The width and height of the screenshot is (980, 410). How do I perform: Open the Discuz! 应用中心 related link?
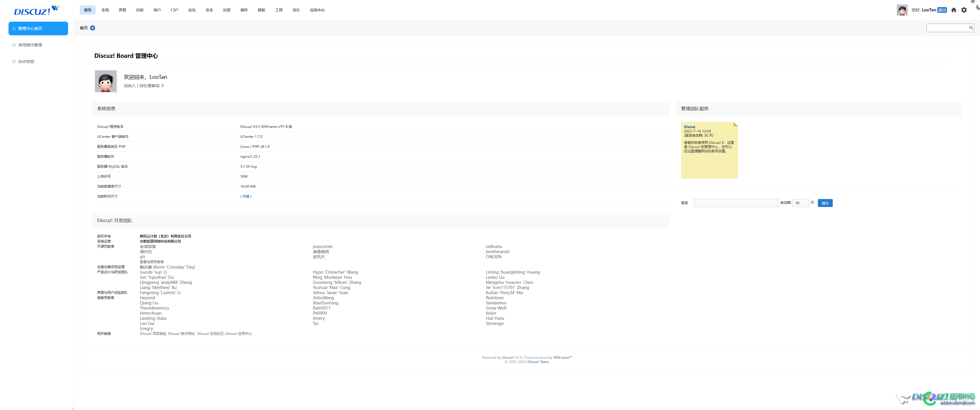[238, 334]
